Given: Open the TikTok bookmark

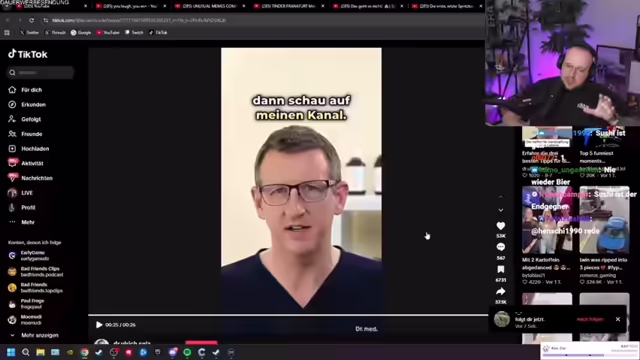Looking at the screenshot, I should tap(158, 33).
